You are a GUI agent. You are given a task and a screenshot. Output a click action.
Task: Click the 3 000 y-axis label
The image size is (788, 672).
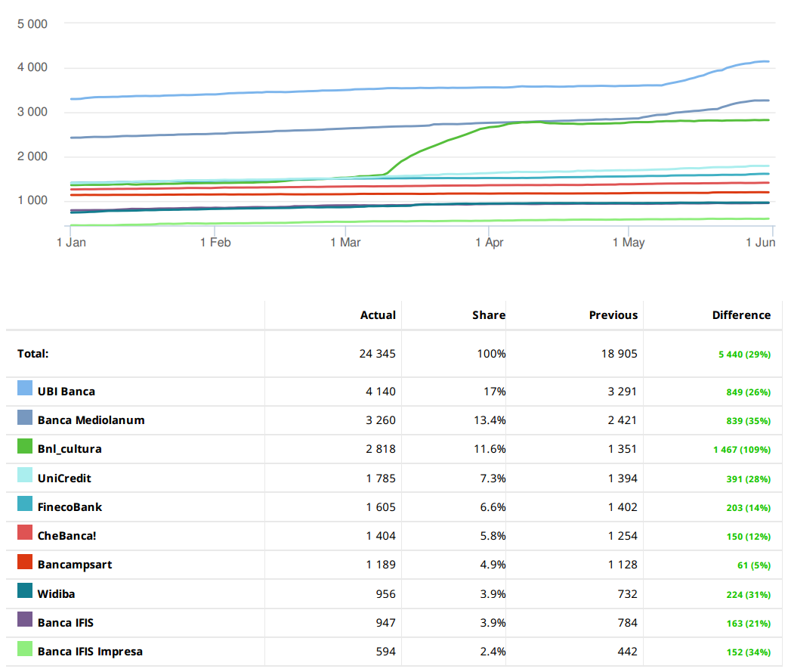click(32, 112)
